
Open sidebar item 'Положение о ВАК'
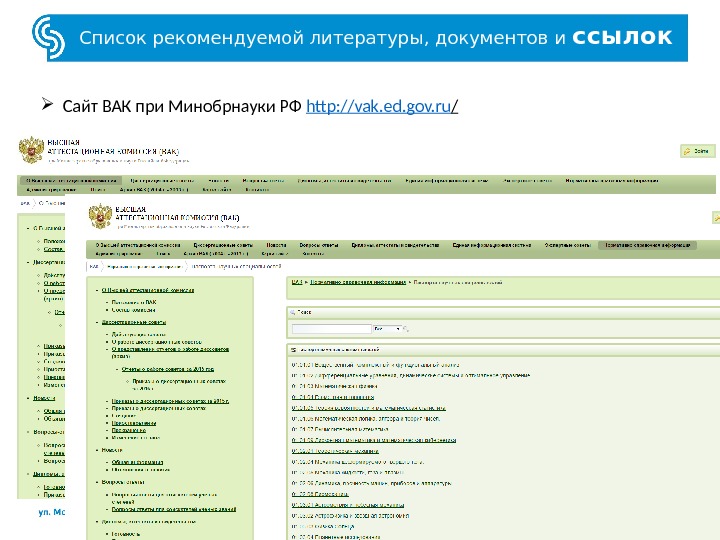click(134, 302)
